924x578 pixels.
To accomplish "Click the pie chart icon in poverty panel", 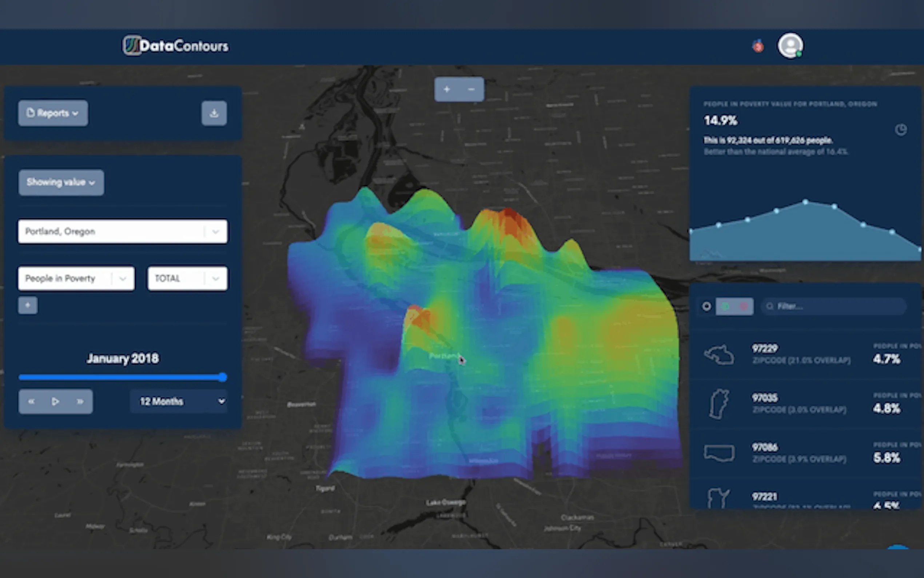I will [901, 130].
